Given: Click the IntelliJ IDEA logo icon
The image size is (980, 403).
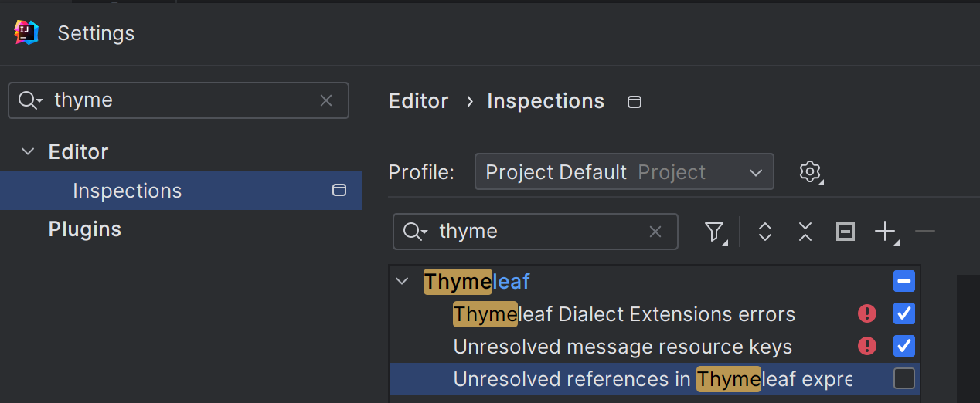Looking at the screenshot, I should [26, 32].
